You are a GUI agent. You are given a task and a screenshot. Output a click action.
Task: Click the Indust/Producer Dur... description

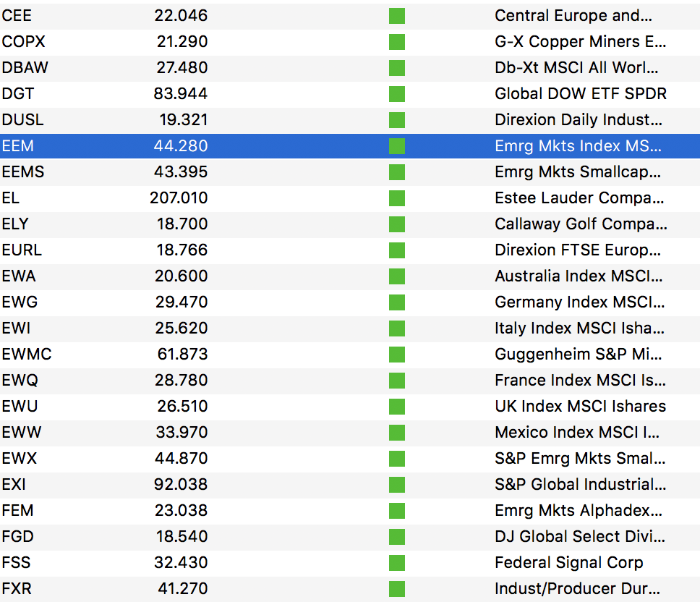[577, 588]
